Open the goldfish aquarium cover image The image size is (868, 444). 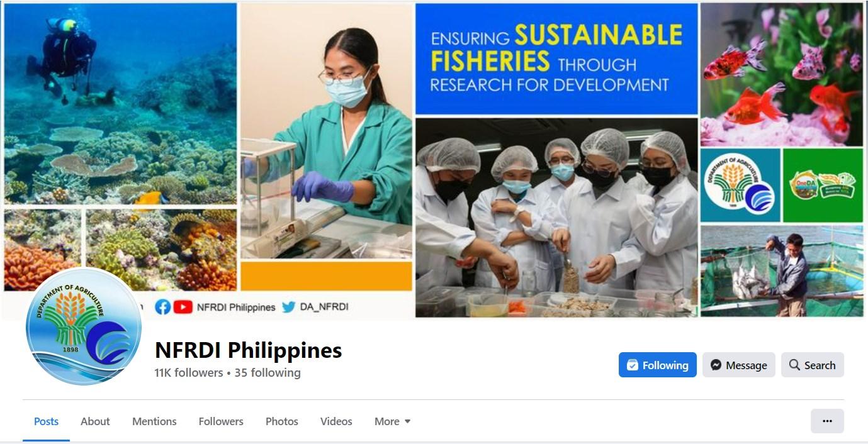pyautogui.click(x=782, y=74)
